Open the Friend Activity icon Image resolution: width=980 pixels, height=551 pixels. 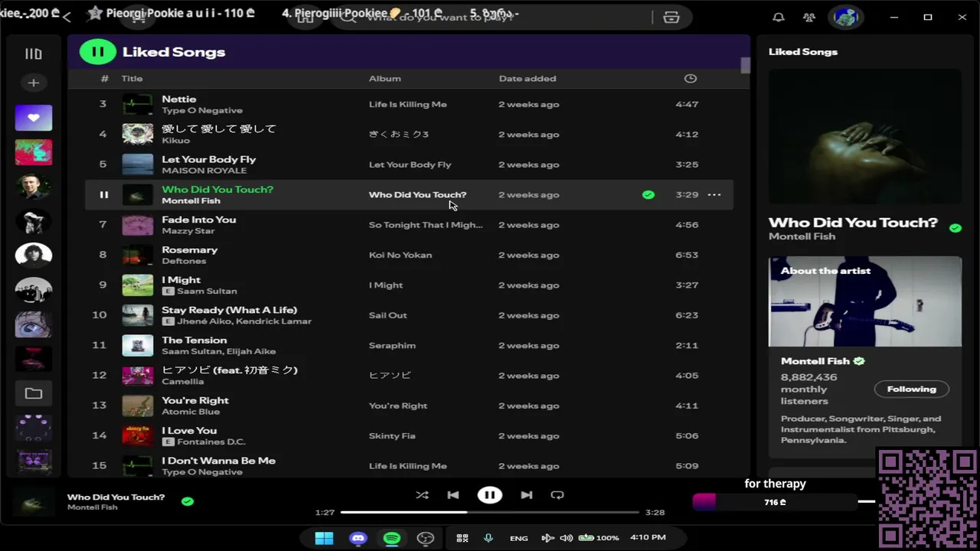click(x=809, y=17)
